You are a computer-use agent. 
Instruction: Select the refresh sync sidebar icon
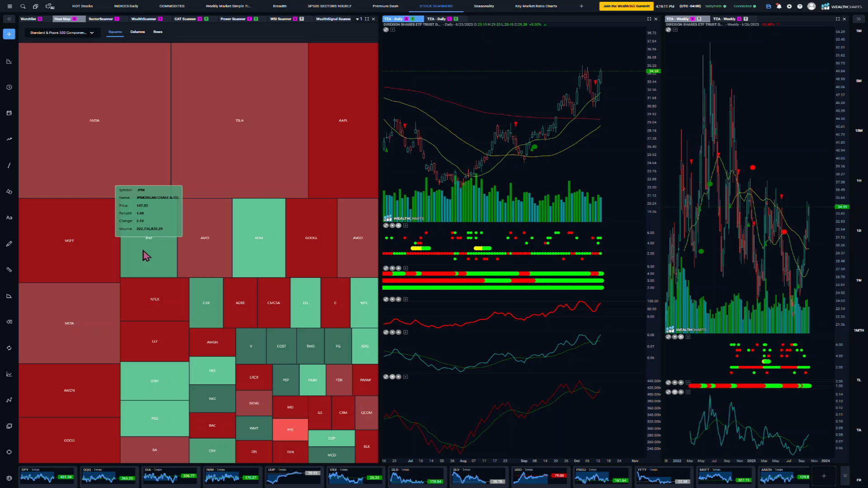[9, 348]
